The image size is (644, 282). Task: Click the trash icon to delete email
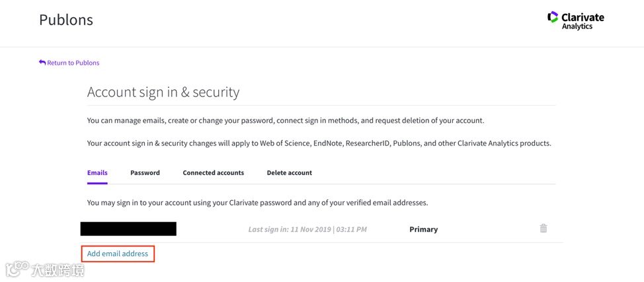[x=543, y=229]
